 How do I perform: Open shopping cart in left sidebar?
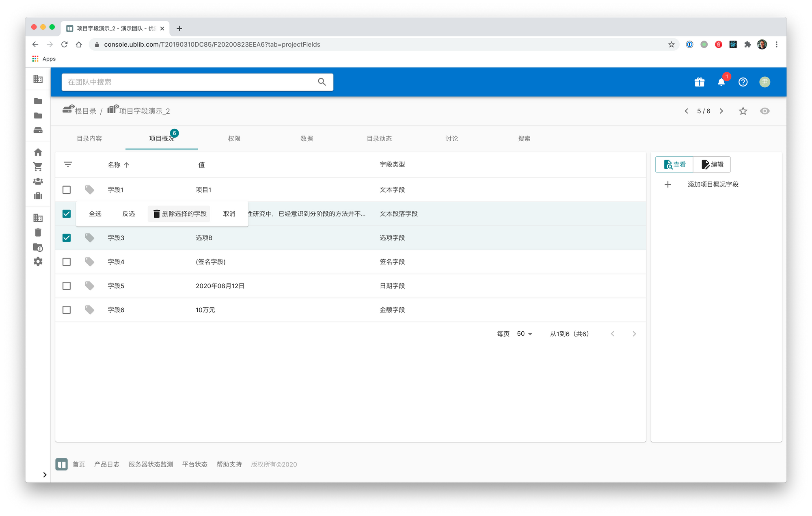click(x=38, y=166)
